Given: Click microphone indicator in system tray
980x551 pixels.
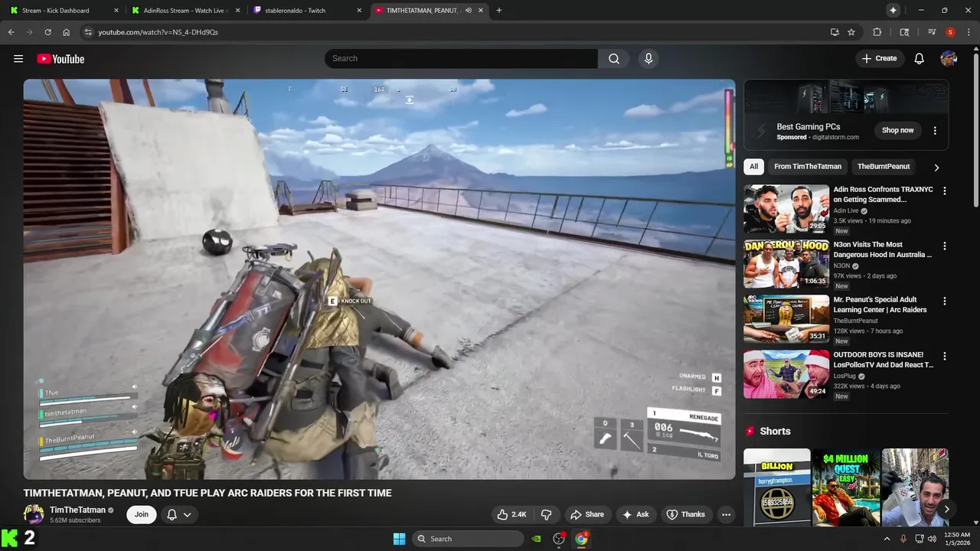Looking at the screenshot, I should (903, 539).
